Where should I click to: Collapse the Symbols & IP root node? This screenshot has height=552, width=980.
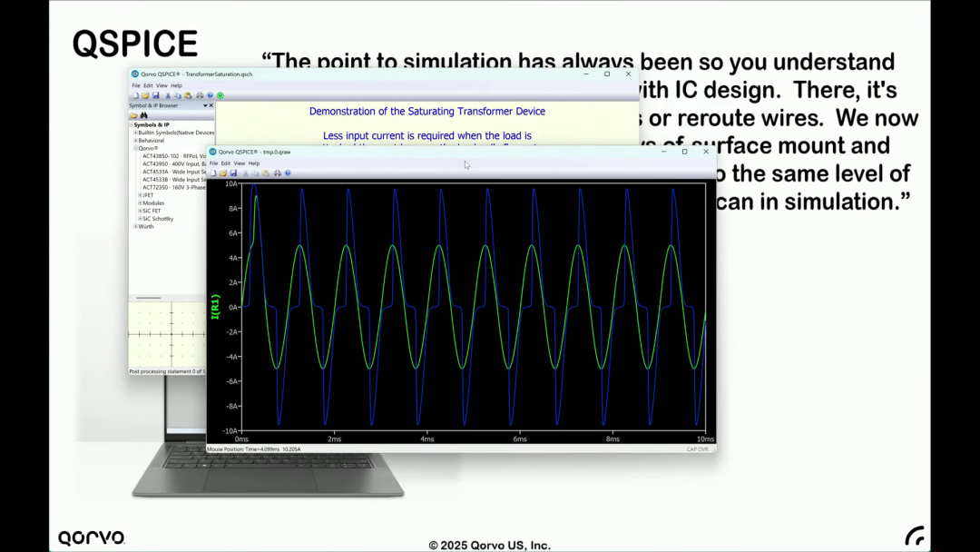coord(132,125)
